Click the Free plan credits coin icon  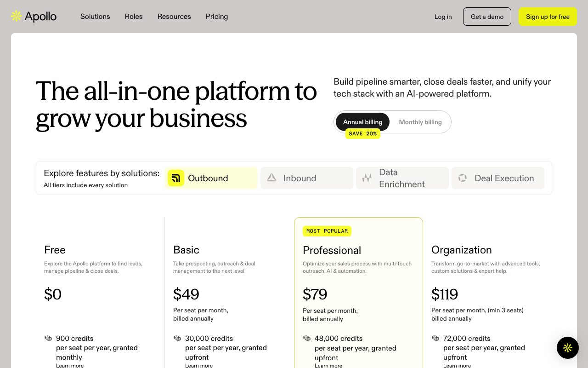coord(48,338)
